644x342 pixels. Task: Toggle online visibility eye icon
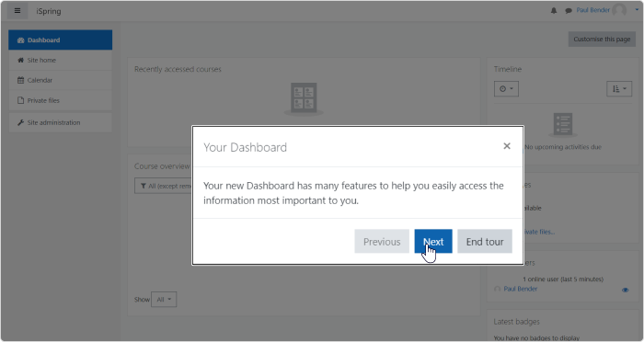pyautogui.click(x=625, y=290)
